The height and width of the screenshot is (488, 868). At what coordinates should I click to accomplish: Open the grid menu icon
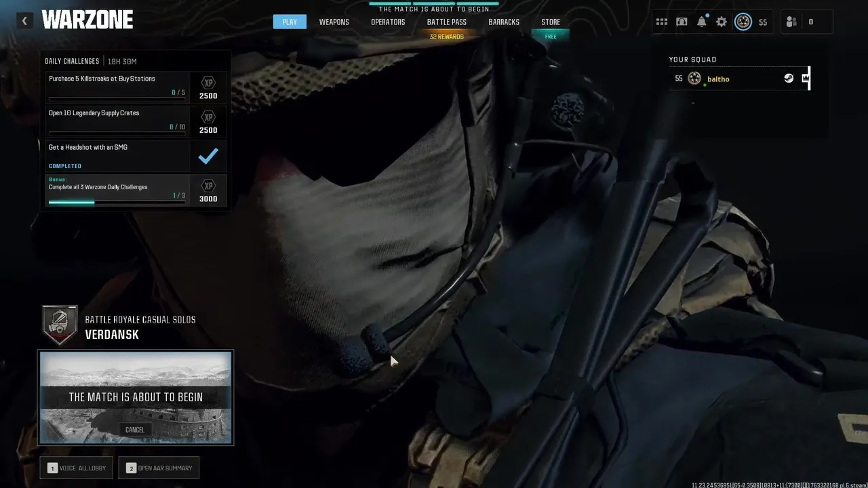(662, 22)
